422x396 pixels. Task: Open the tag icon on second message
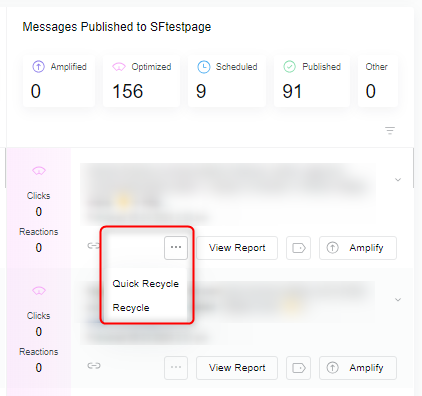click(x=298, y=368)
